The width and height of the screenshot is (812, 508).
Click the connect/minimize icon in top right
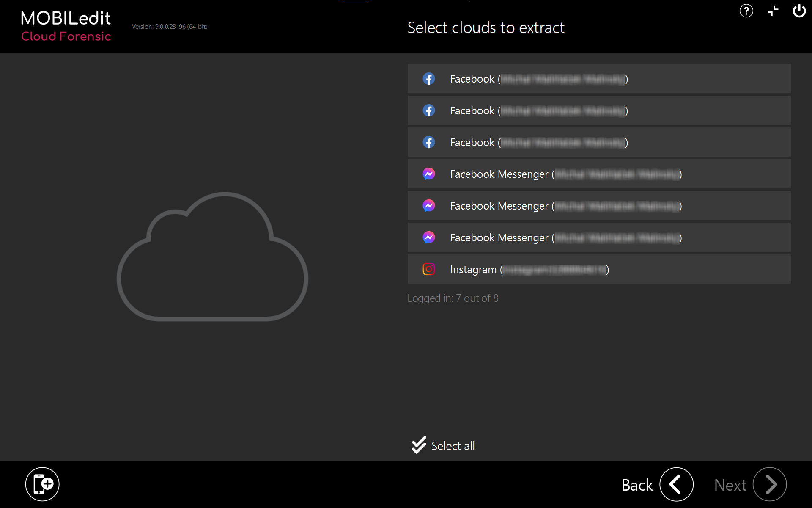point(773,11)
